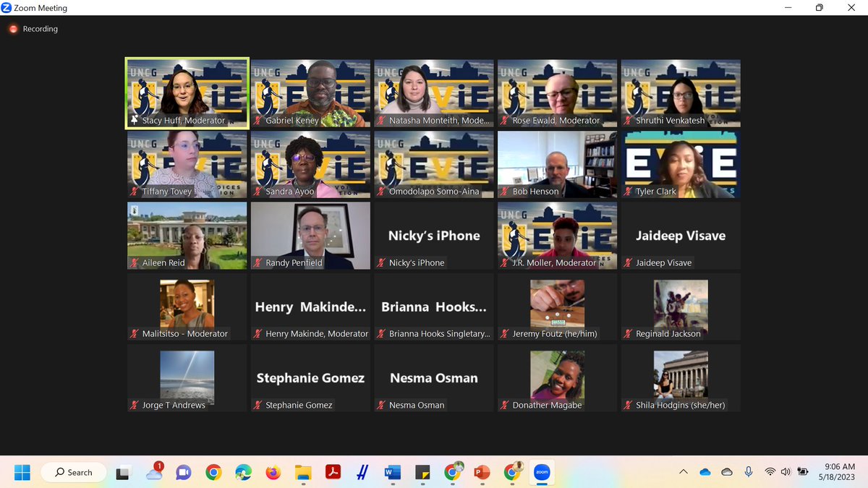Click the Recording indicator icon
Screen dimensions: 868x488
pyautogui.click(x=13, y=29)
